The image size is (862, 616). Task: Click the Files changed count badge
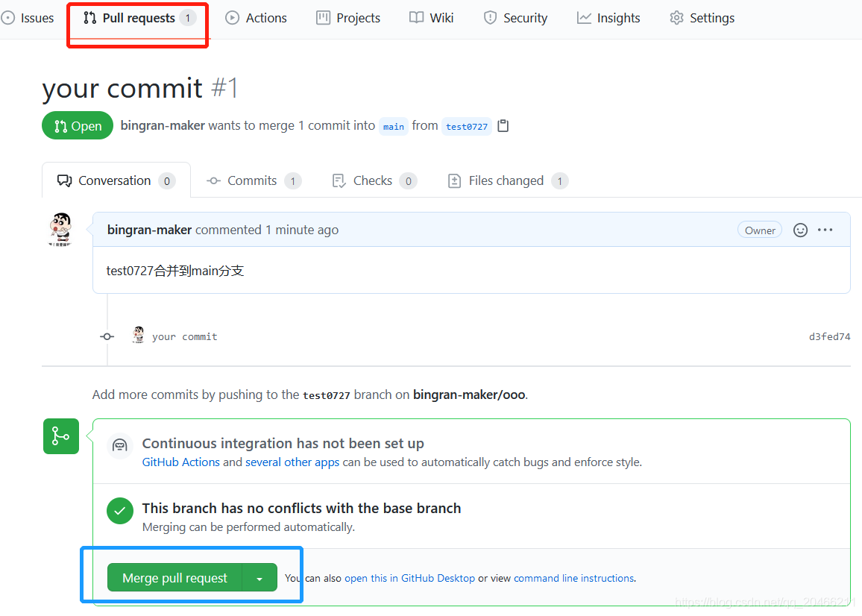pyautogui.click(x=560, y=180)
